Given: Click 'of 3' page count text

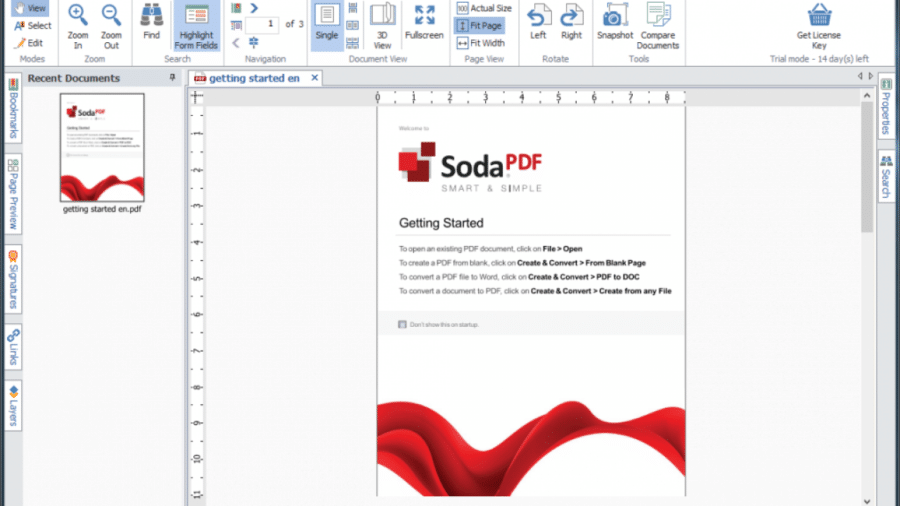Looking at the screenshot, I should pyautogui.click(x=294, y=24).
